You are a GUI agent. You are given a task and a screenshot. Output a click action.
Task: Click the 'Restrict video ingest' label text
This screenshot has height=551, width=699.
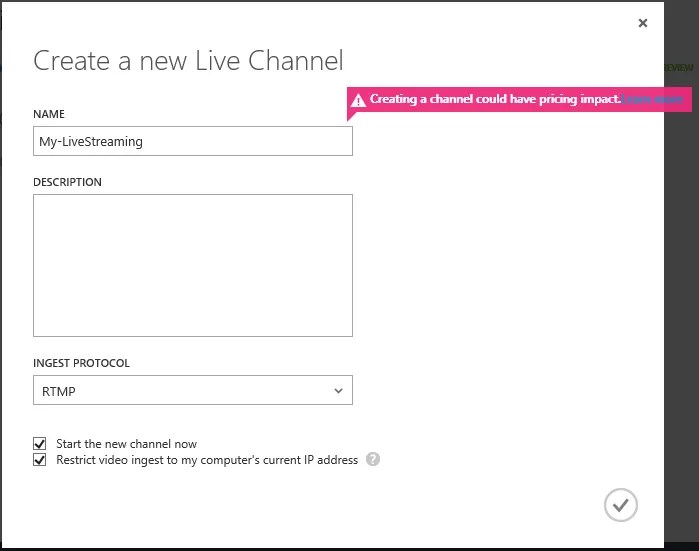point(207,460)
